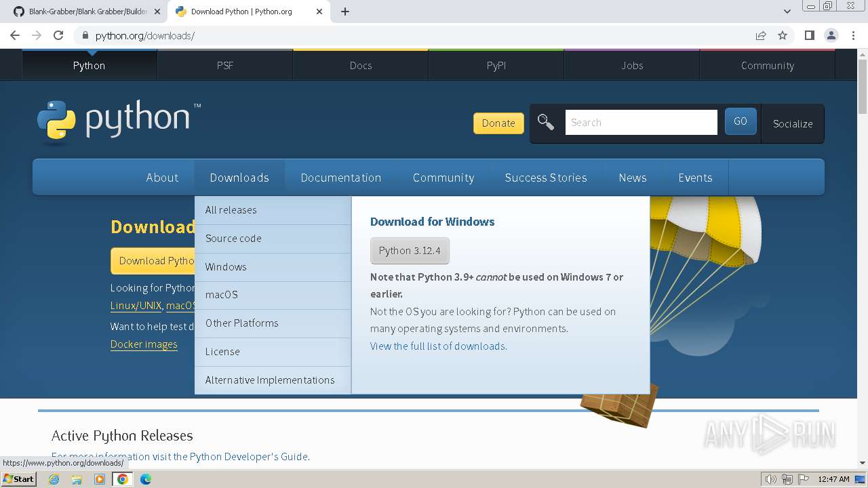Click the address bar URL field
This screenshot has height=488, width=868.
420,35
